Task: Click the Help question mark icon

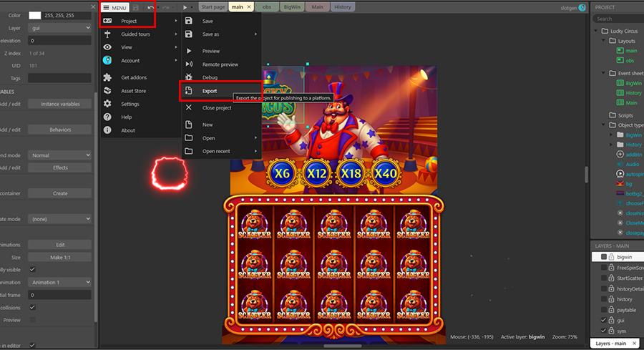Action: pyautogui.click(x=107, y=117)
